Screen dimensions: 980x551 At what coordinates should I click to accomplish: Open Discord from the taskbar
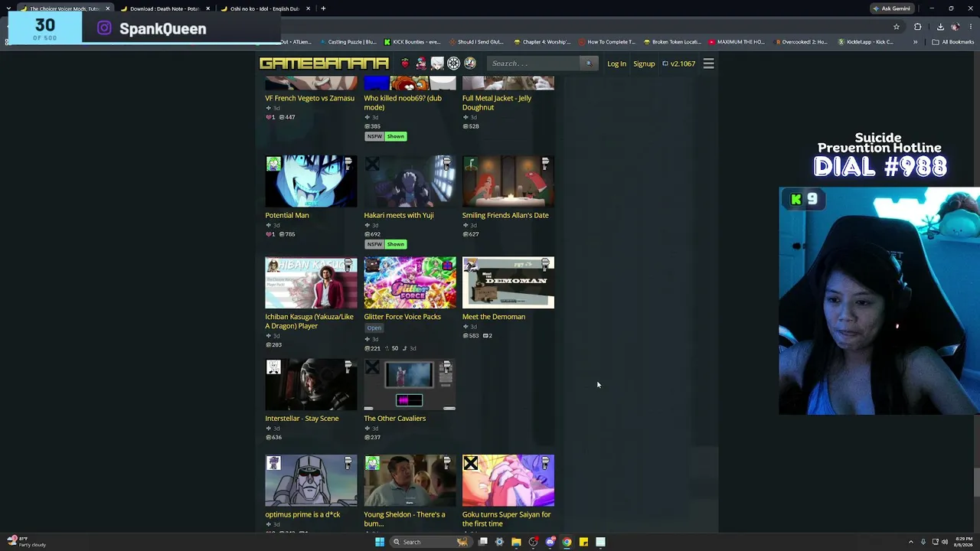(x=550, y=542)
